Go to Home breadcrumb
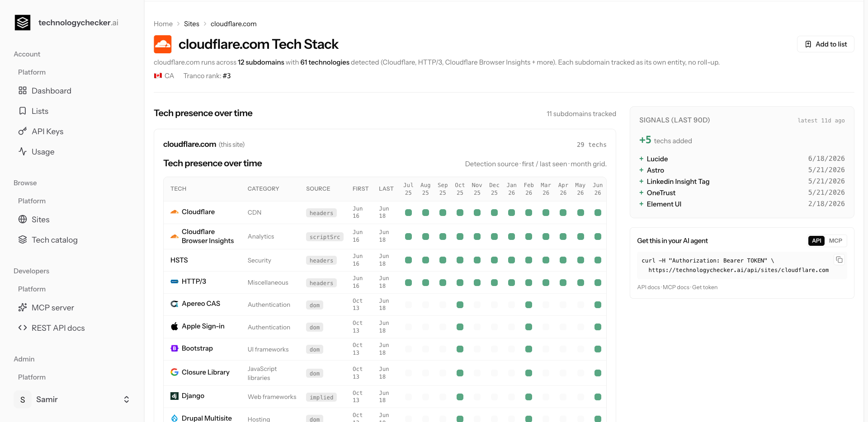The image size is (868, 422). (x=163, y=24)
